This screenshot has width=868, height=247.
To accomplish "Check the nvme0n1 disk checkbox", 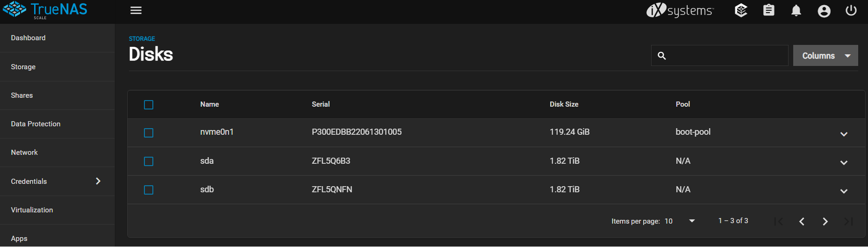I will point(149,133).
